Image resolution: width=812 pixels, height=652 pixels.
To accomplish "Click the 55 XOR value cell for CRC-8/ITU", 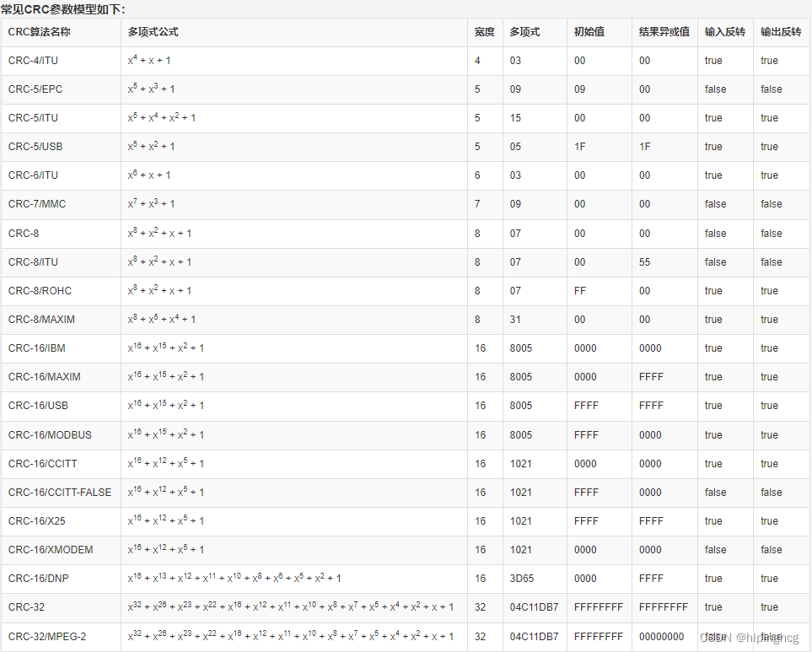I will coord(643,261).
